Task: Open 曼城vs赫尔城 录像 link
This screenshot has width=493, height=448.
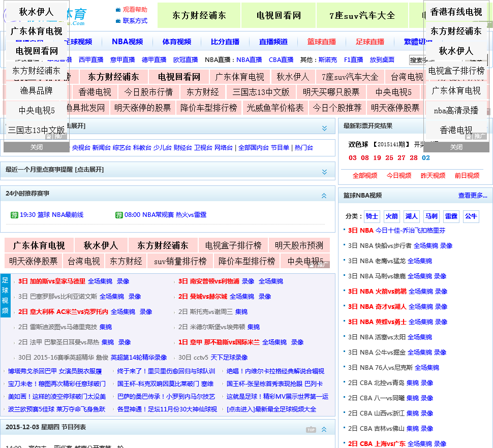Action: coord(265,297)
